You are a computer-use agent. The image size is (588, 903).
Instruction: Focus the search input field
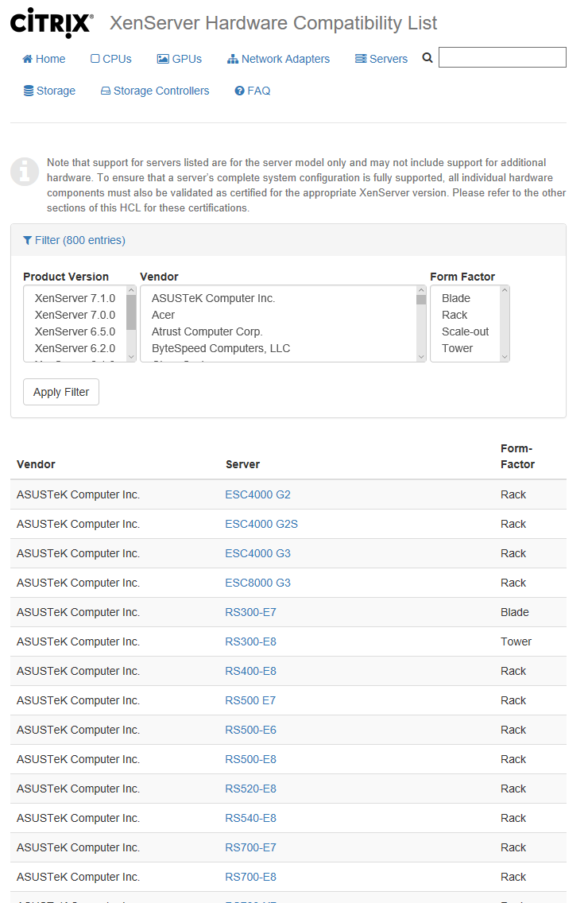coord(502,57)
